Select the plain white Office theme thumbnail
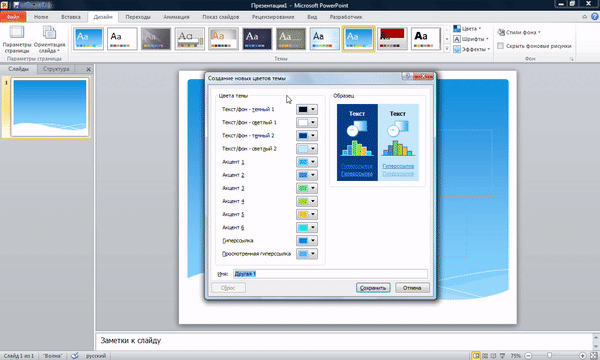 pyautogui.click(x=122, y=39)
